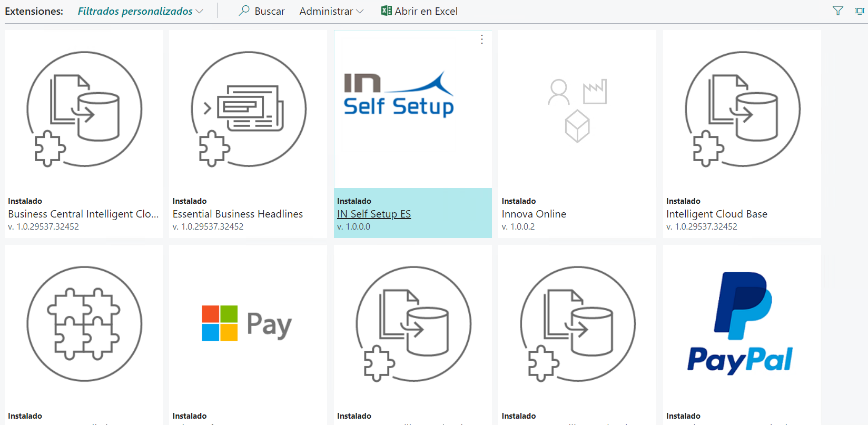Select the Innova Online name
This screenshot has height=425, width=868.
(x=534, y=214)
